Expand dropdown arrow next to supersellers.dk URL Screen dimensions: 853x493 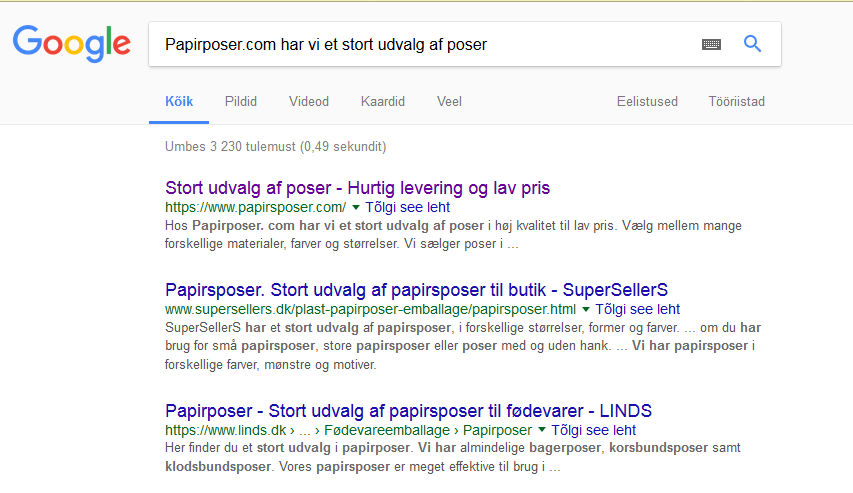[x=586, y=310]
